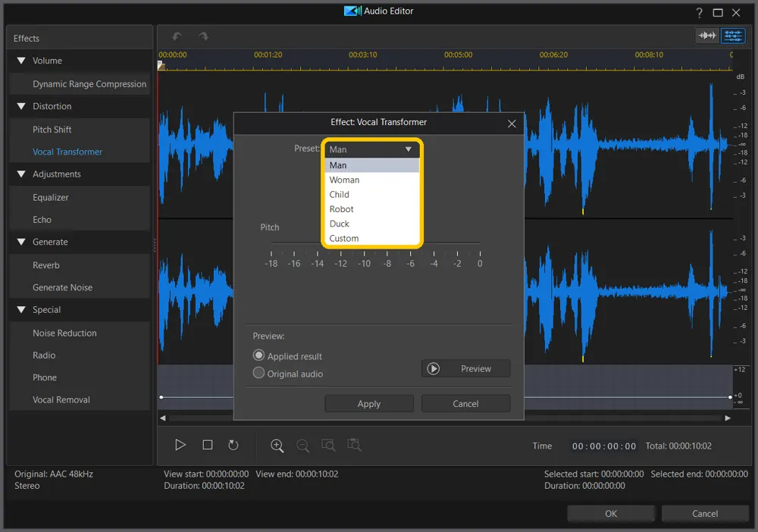Image resolution: width=758 pixels, height=532 pixels.
Task: Click the left scroll arrow under waveform
Action: point(163,418)
